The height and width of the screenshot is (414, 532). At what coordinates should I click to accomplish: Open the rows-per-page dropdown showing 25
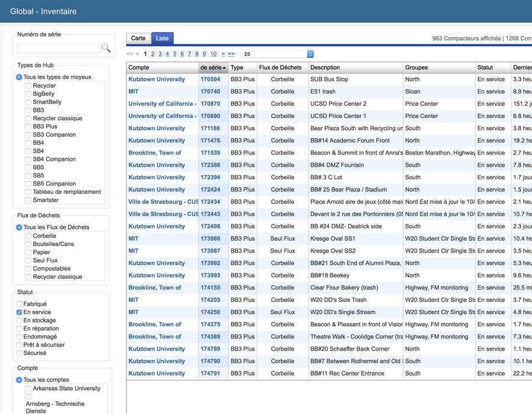point(277,54)
